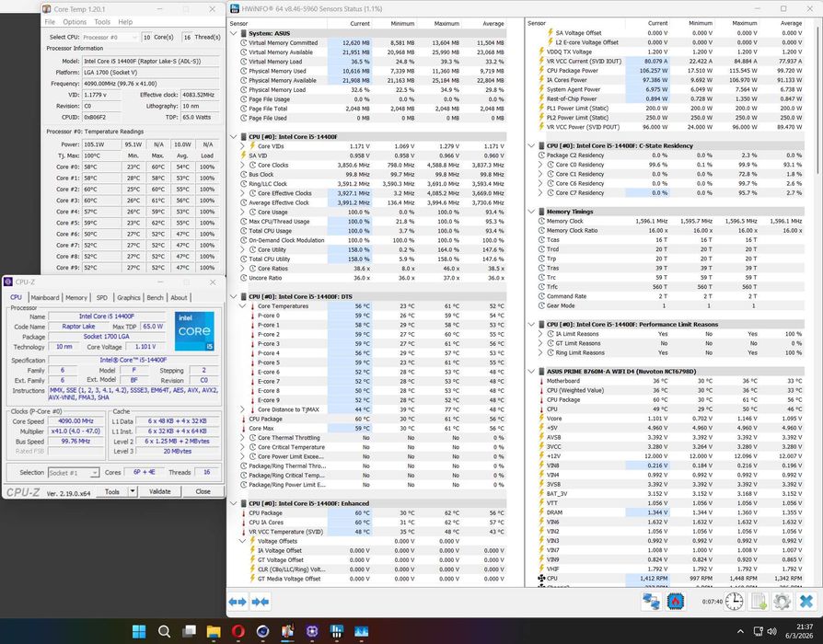
Task: Open HWiNFO sensor settings gear icon
Action: (x=782, y=602)
